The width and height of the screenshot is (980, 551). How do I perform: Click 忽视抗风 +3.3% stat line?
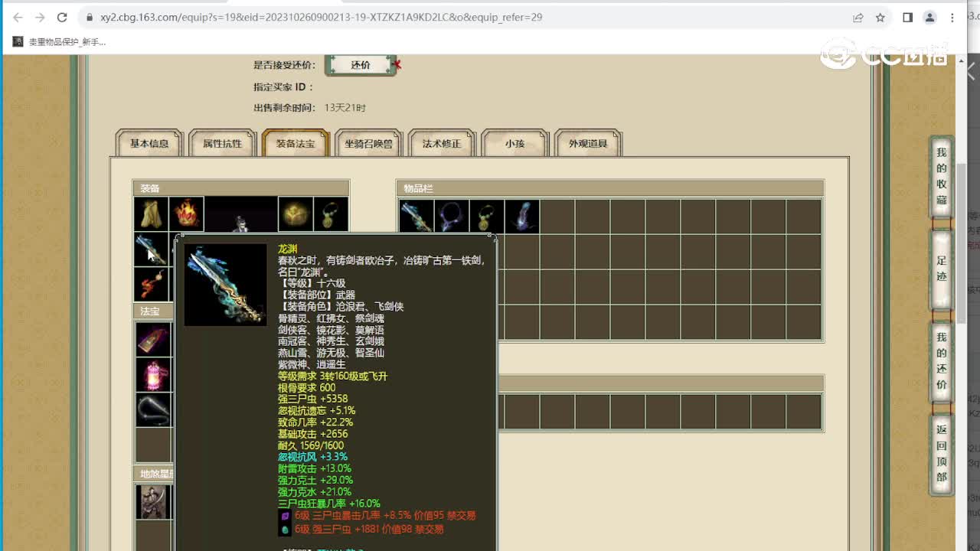(312, 457)
